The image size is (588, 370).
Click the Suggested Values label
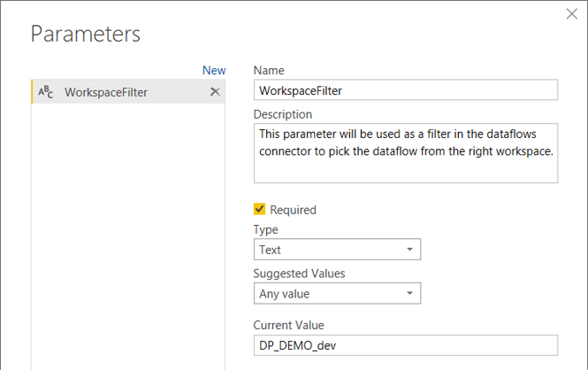[299, 274]
